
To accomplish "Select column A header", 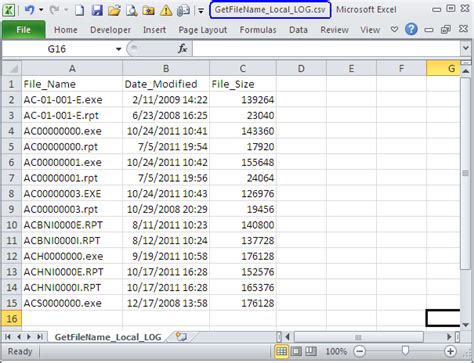I will point(72,69).
